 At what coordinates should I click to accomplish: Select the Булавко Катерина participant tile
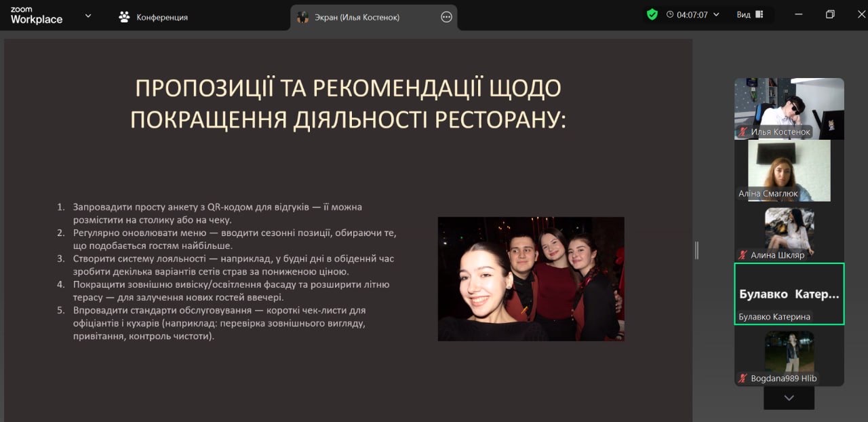coord(789,294)
